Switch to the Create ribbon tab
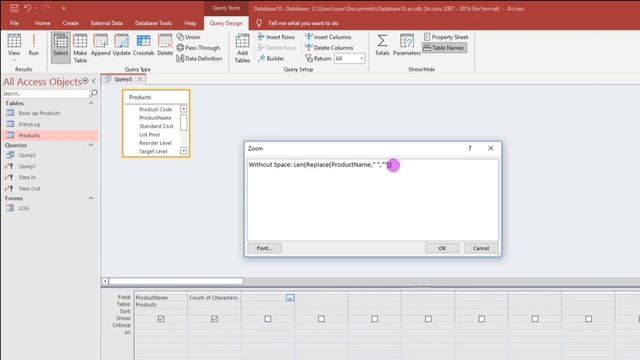The image size is (640, 360). pyautogui.click(x=71, y=23)
